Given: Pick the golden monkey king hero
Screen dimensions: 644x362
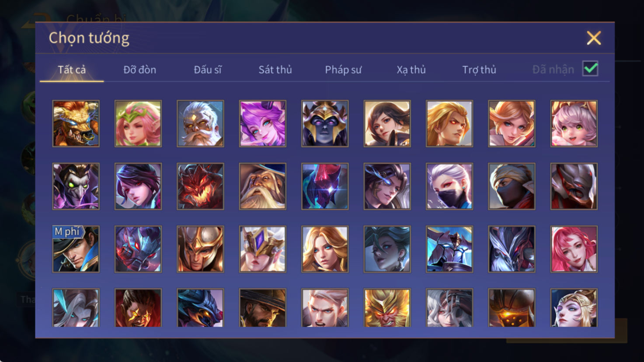Looking at the screenshot, I should [387, 308].
